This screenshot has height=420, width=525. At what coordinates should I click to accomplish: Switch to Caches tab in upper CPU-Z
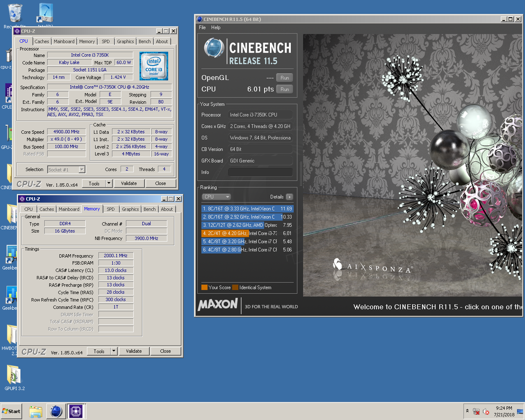tap(42, 41)
